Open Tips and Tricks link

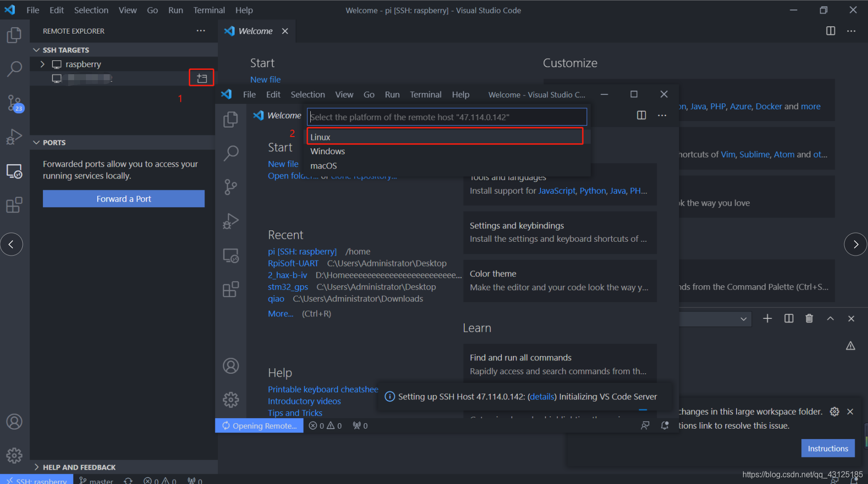(295, 413)
